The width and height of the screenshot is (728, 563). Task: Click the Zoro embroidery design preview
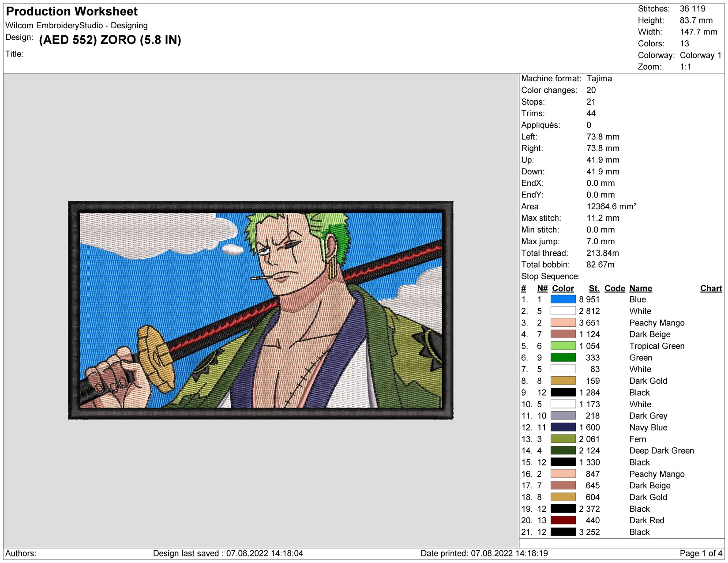click(x=261, y=310)
